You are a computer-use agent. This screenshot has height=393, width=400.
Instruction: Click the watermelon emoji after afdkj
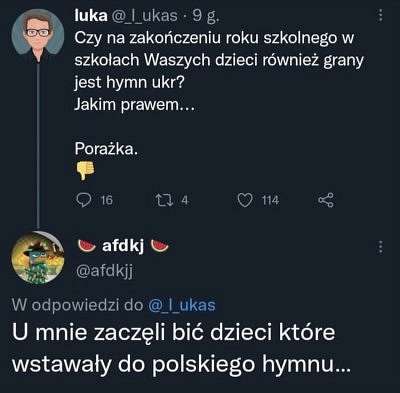(x=160, y=245)
